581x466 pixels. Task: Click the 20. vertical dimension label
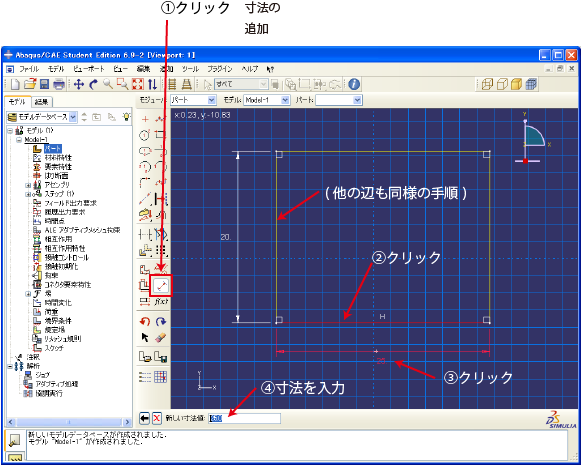coord(226,237)
